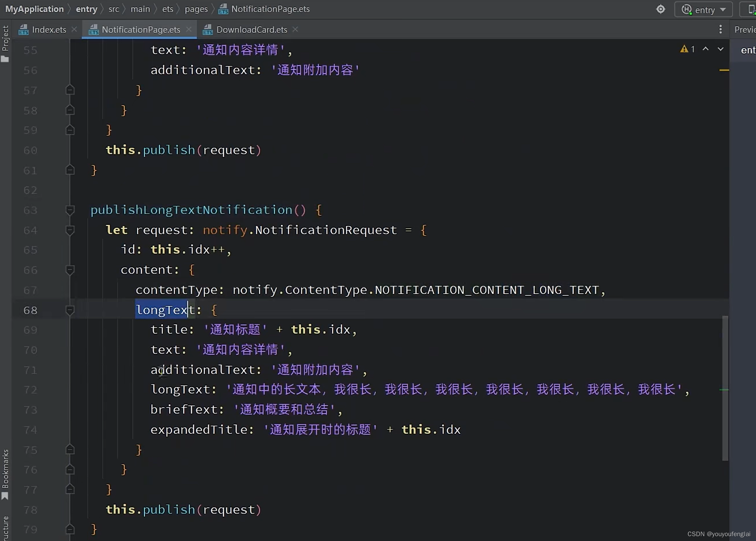Click expandedTitle property on line 74
Viewport: 756px width, 541px height.
coord(199,429)
